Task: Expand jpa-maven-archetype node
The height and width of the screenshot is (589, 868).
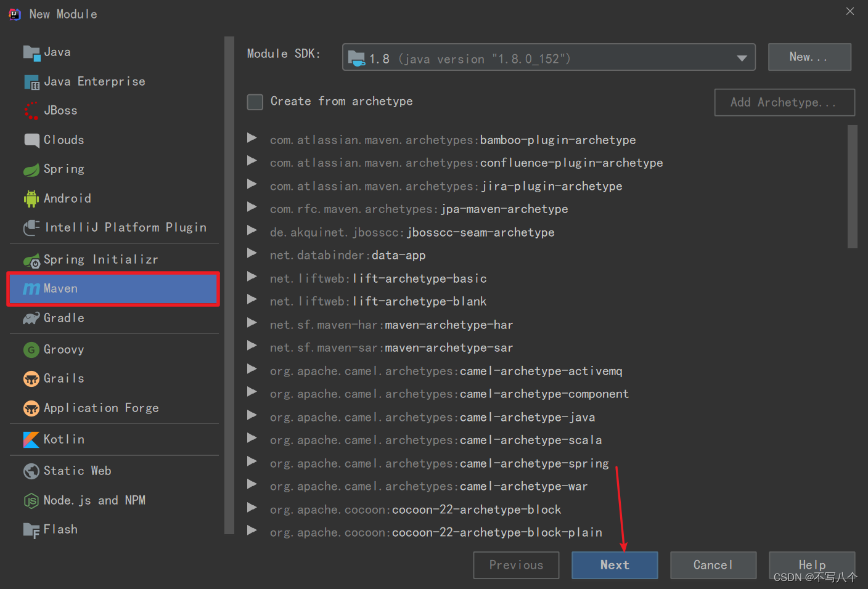Action: coord(252,207)
